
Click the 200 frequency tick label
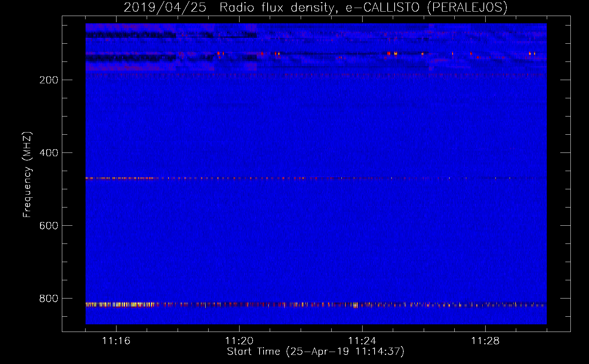[49, 80]
